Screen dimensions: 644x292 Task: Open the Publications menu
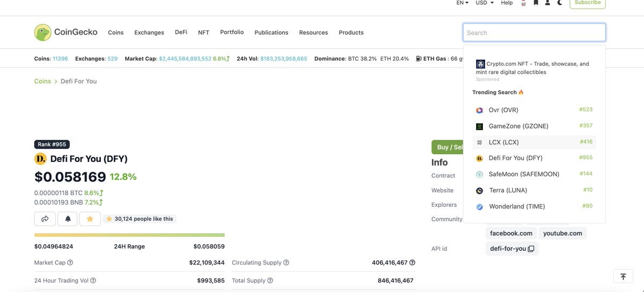[x=271, y=33]
